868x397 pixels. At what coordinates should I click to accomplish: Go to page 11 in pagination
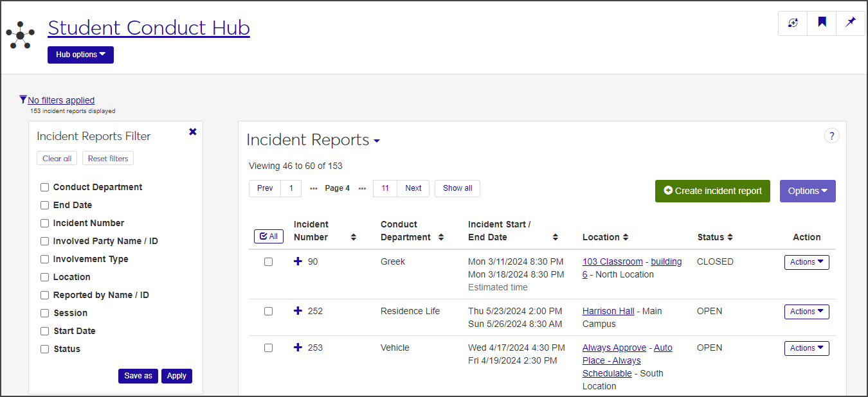click(x=385, y=188)
